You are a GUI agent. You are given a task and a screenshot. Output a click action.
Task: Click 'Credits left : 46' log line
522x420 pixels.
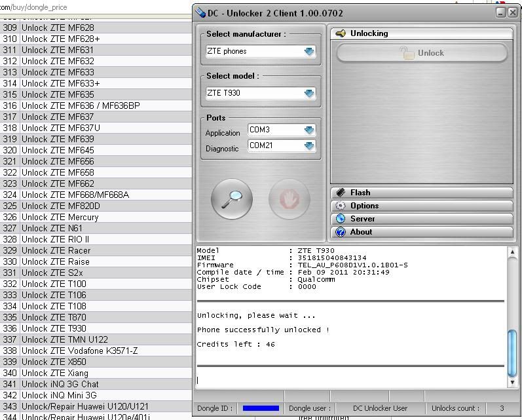236,345
